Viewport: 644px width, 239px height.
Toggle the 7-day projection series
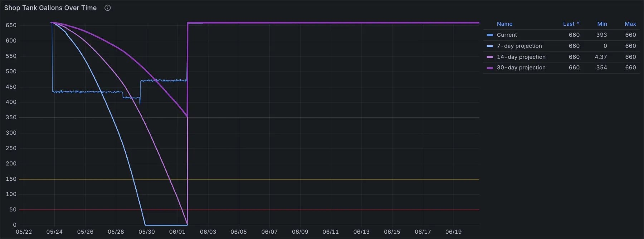click(519, 46)
